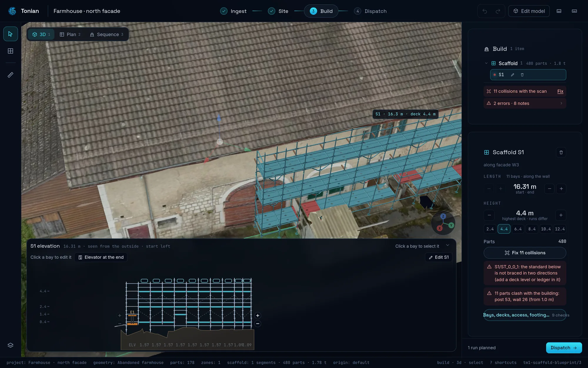Image resolution: width=588 pixels, height=368 pixels.
Task: Expand the 2 errors 8 notes row
Action: pos(525,103)
